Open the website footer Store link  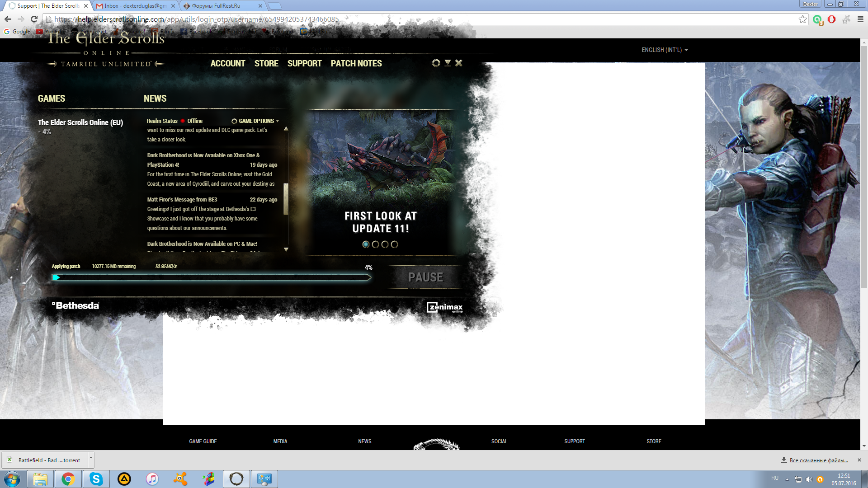[654, 441]
